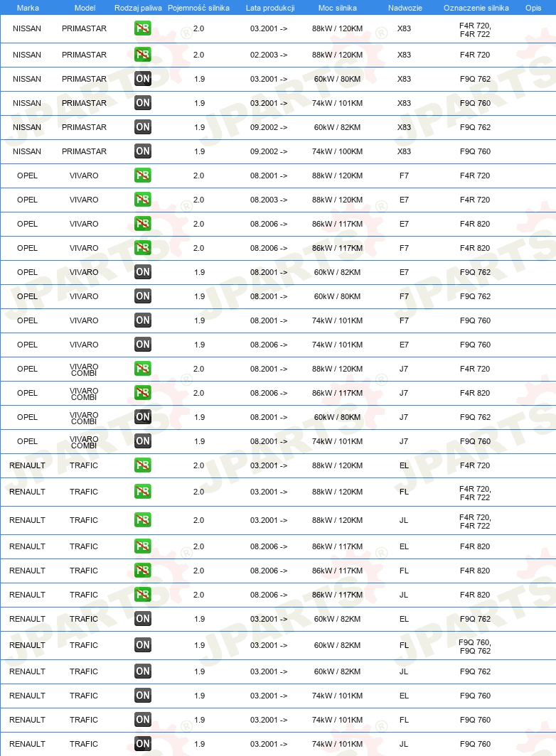
Task: Select F4R 720, F4R 722 in the Renault FL row
Action: click(475, 493)
